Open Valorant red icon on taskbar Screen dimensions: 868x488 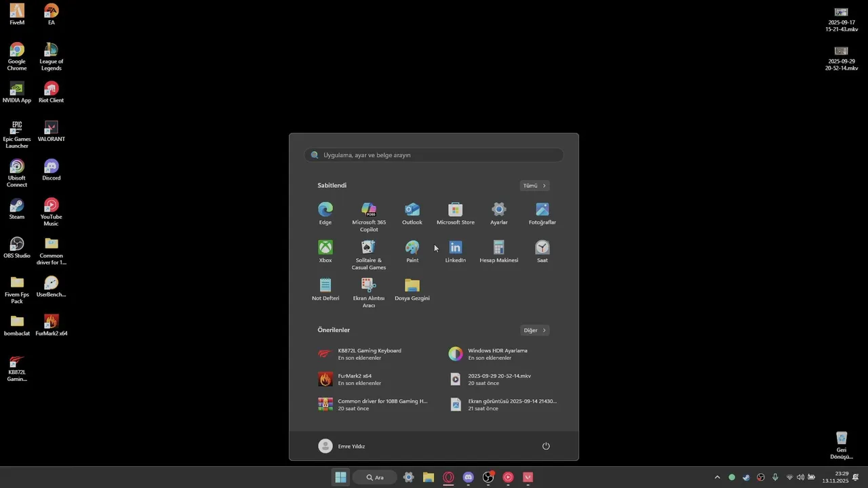(x=528, y=477)
